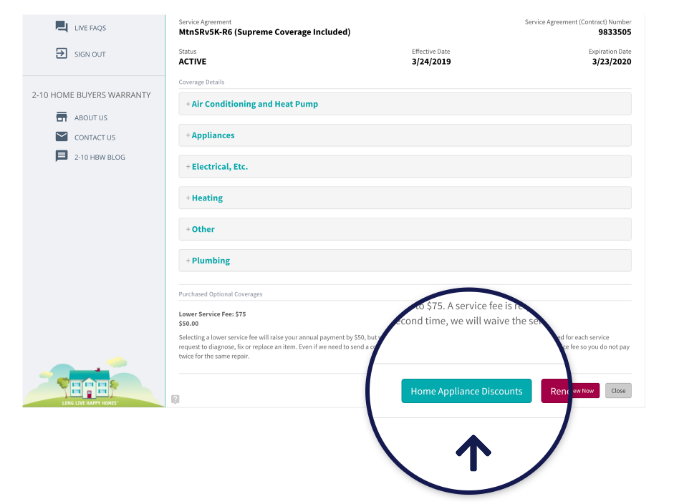The width and height of the screenshot is (674, 504).
Task: Go to the 2-10 HBW Blog link
Action: [x=100, y=157]
